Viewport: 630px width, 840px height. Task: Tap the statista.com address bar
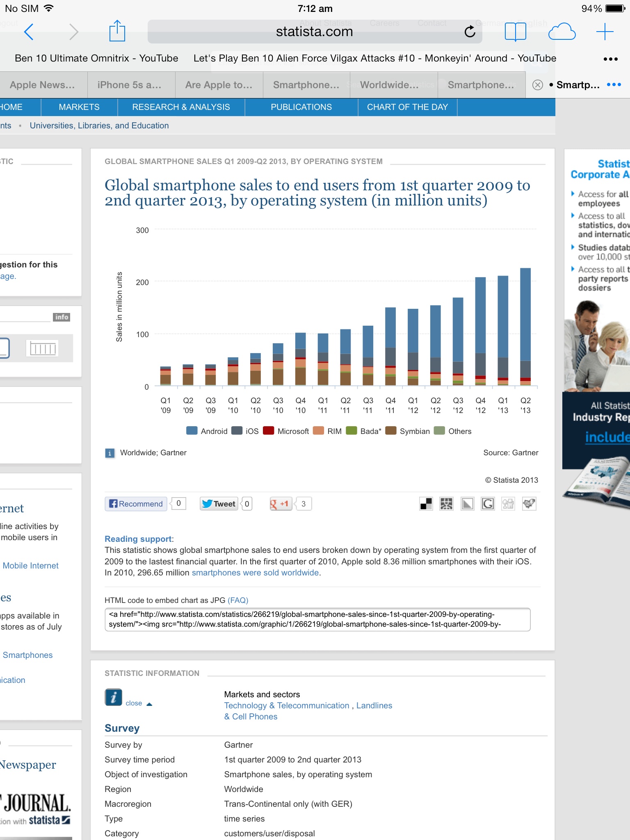315,32
